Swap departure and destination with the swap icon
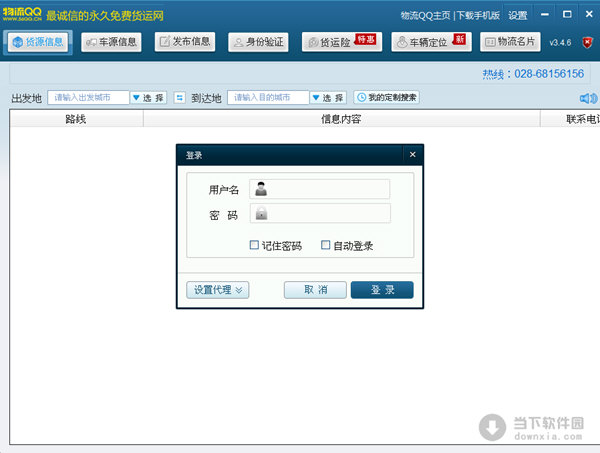 180,98
